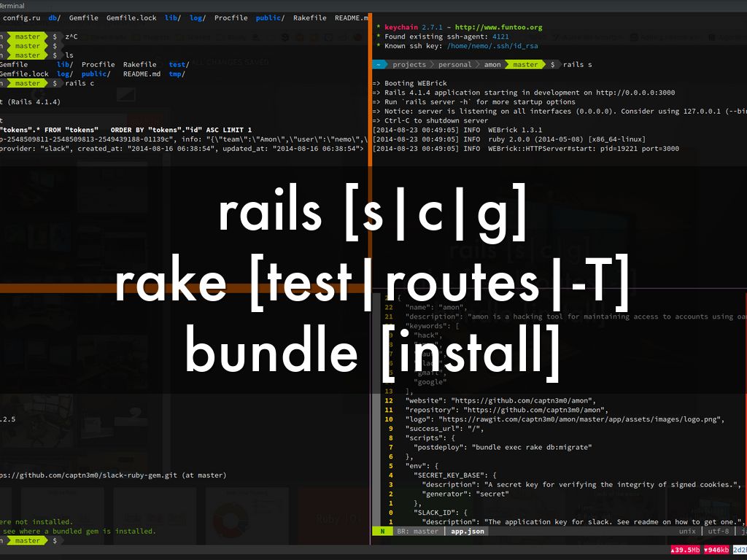Click the 'rails s' command text

pos(577,65)
